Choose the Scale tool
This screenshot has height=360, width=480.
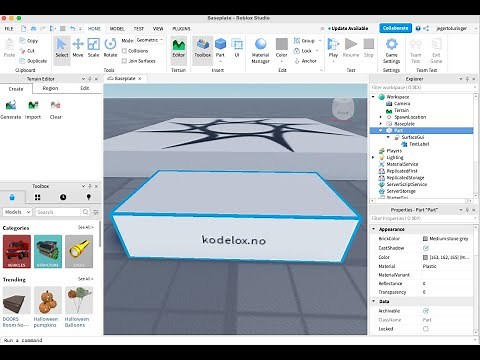(x=93, y=48)
